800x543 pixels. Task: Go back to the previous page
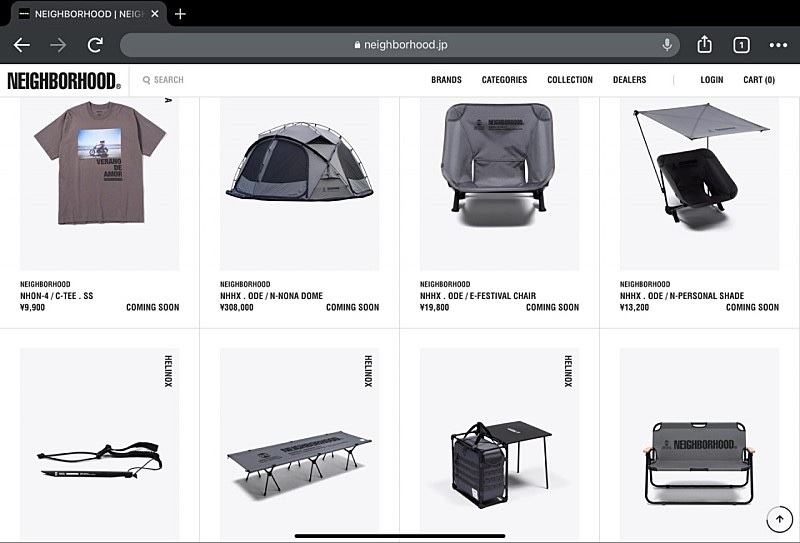click(21, 45)
